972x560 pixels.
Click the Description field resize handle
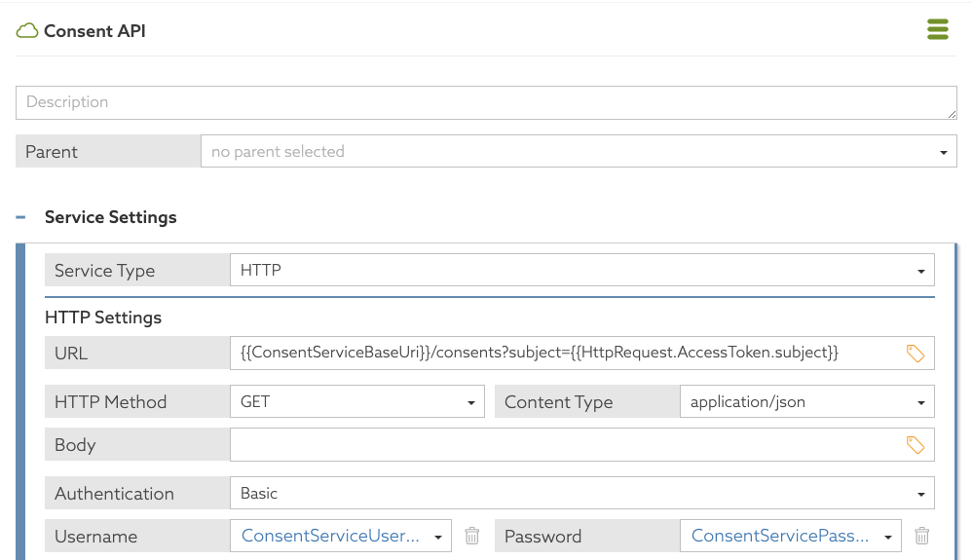[x=952, y=114]
